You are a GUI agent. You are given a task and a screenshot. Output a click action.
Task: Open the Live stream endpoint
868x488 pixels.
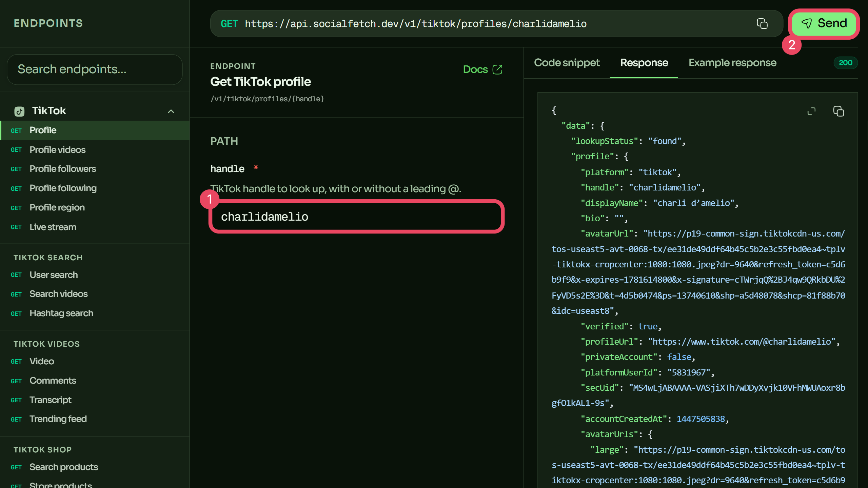95,227
